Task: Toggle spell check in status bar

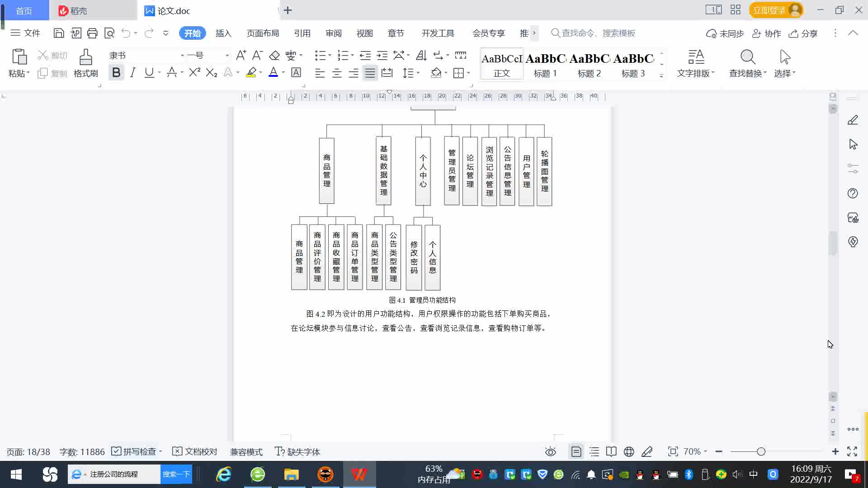Action: click(x=135, y=452)
